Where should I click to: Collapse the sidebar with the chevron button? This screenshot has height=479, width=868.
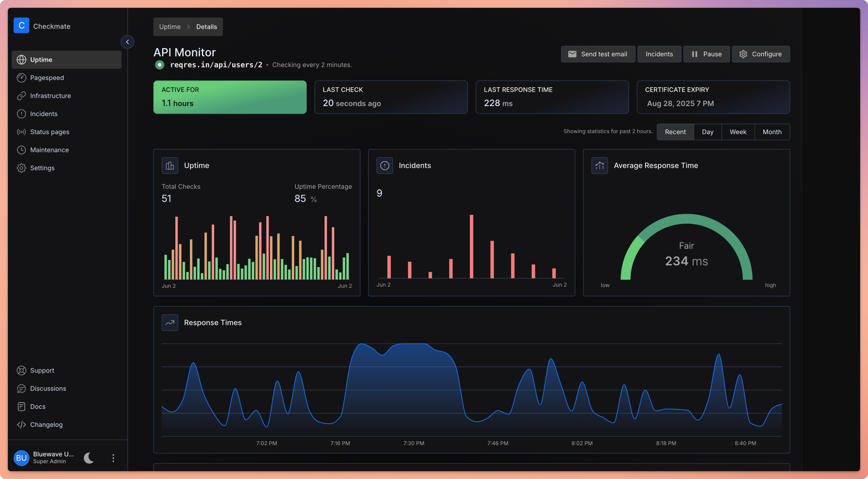[x=127, y=42]
